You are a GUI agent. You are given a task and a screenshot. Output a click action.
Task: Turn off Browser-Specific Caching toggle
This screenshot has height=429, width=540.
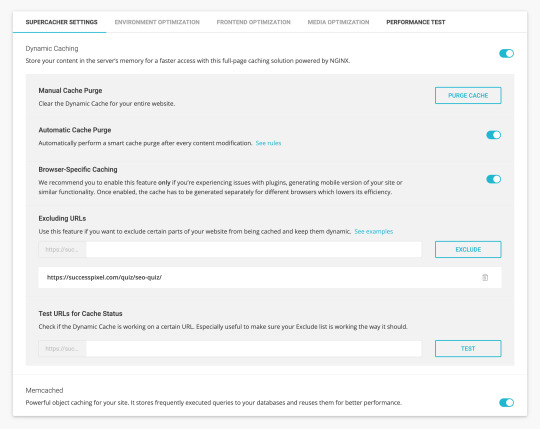(x=494, y=179)
